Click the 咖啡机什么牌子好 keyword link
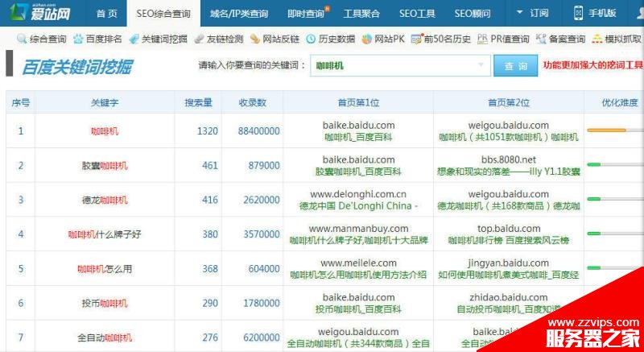644x352 pixels. click(x=105, y=235)
